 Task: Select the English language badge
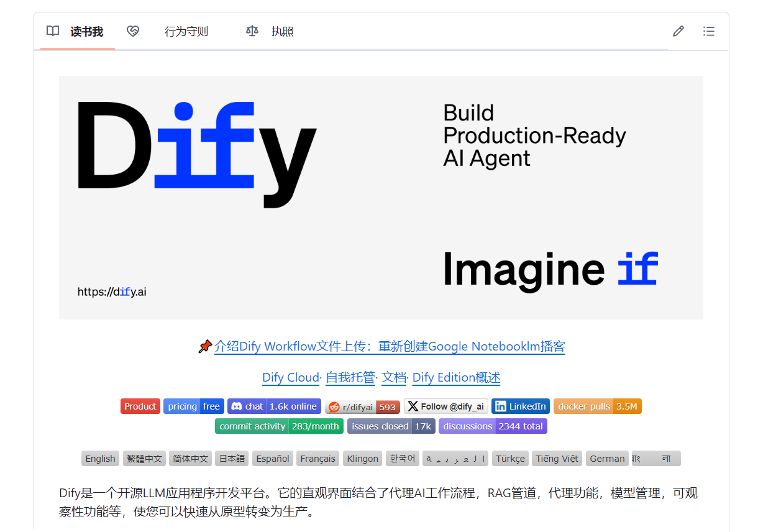[100, 459]
